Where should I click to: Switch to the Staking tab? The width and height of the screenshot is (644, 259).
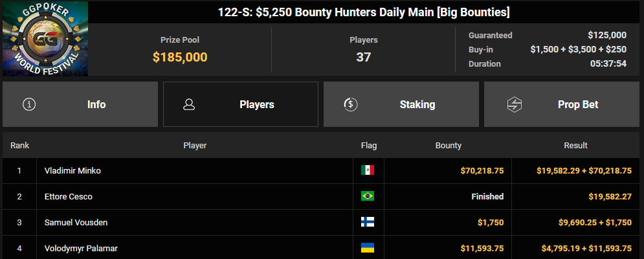401,104
